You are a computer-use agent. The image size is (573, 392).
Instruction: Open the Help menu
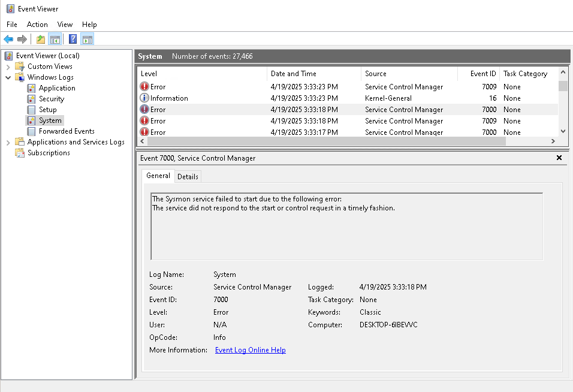pos(89,25)
